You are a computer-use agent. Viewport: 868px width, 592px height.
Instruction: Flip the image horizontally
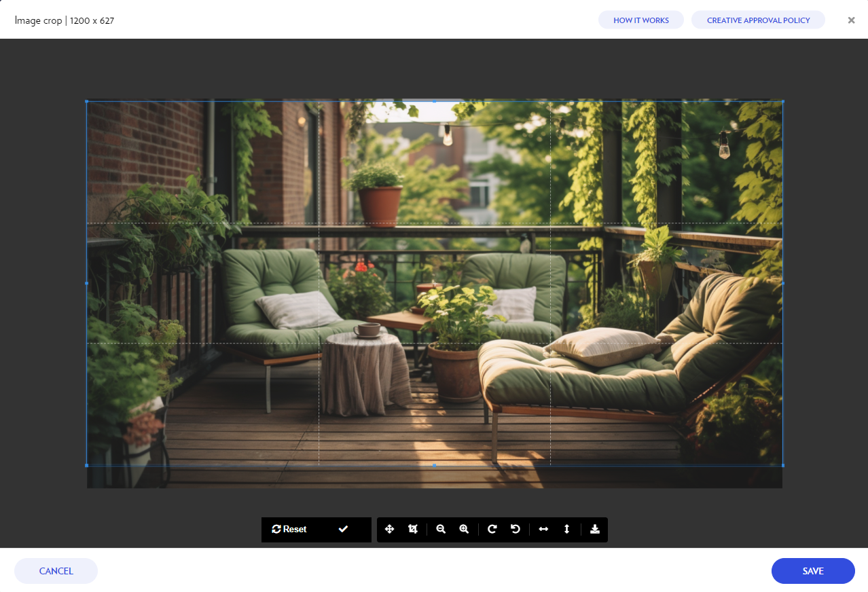(x=543, y=530)
